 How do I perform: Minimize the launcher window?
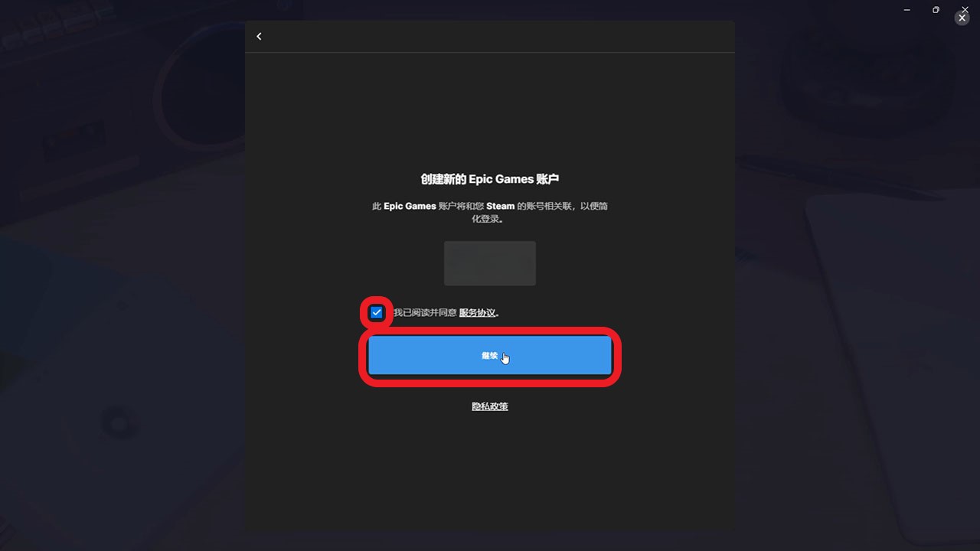point(907,9)
